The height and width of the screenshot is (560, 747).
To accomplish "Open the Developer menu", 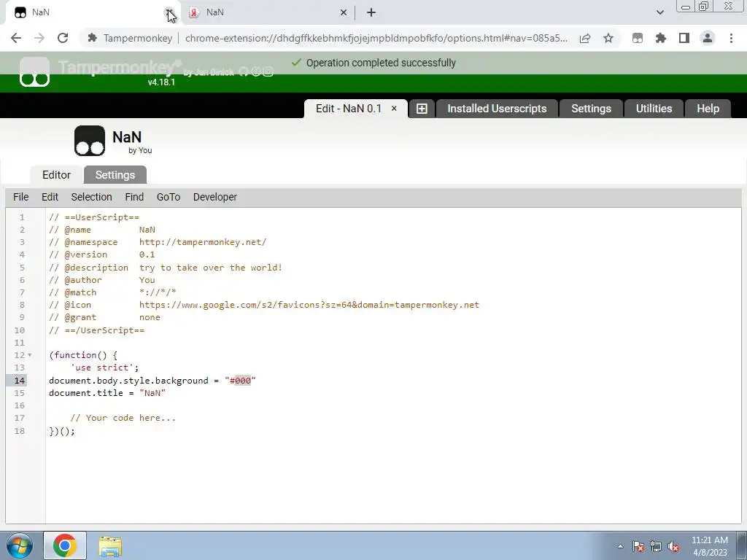I will pos(215,197).
